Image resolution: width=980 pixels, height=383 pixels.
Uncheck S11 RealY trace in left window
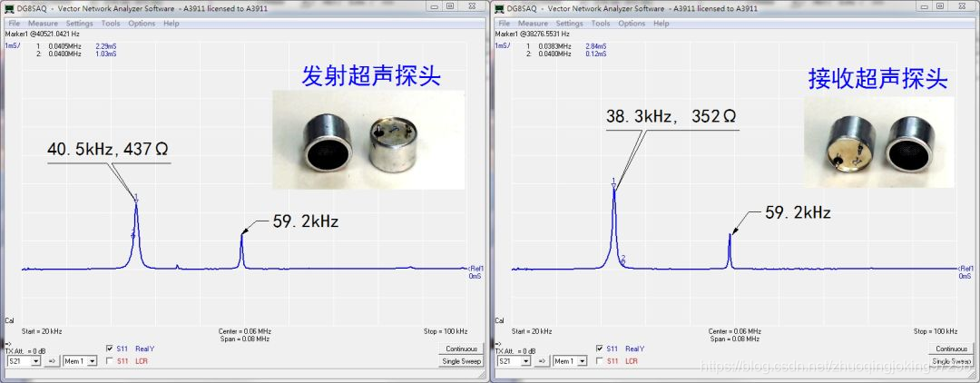pyautogui.click(x=110, y=349)
